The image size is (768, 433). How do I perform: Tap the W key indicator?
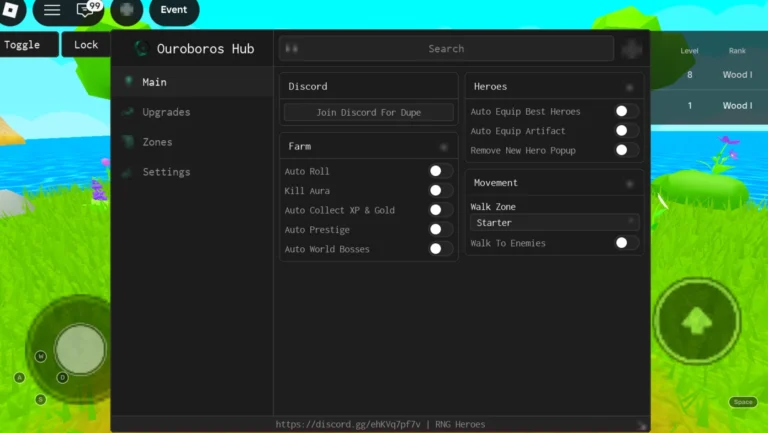pos(41,356)
